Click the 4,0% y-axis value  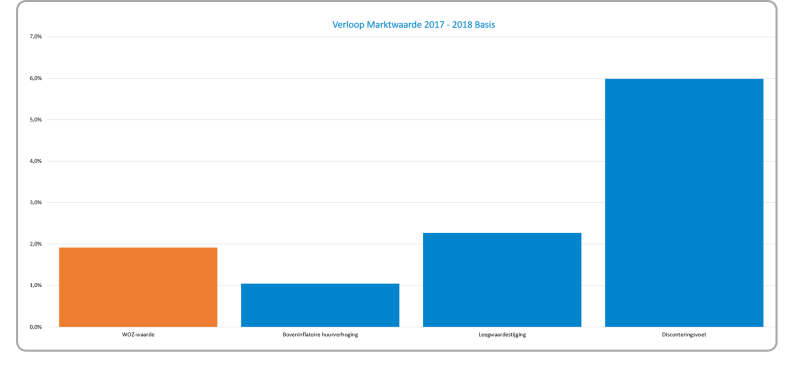(36, 161)
